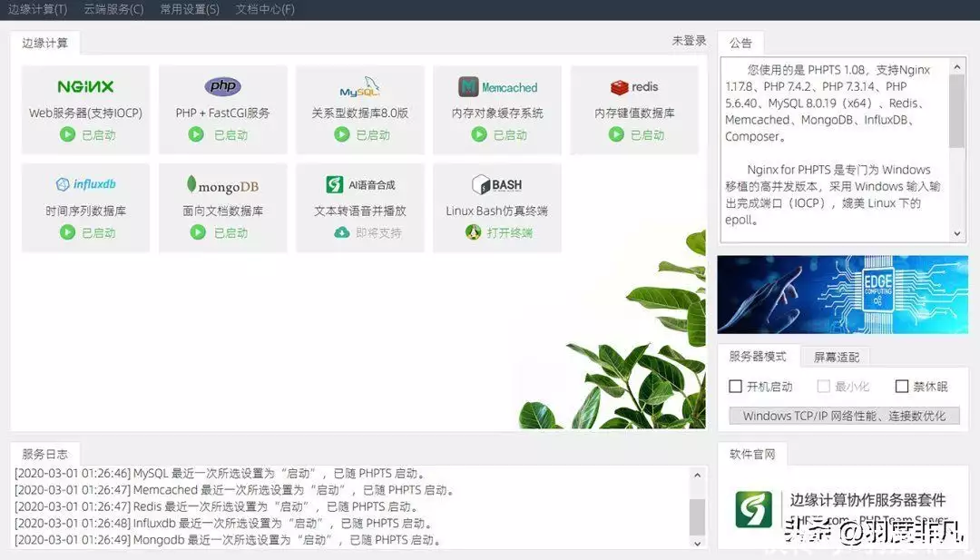980x560 pixels.
Task: Click the 时间序列数据库 label
Action: (x=85, y=211)
